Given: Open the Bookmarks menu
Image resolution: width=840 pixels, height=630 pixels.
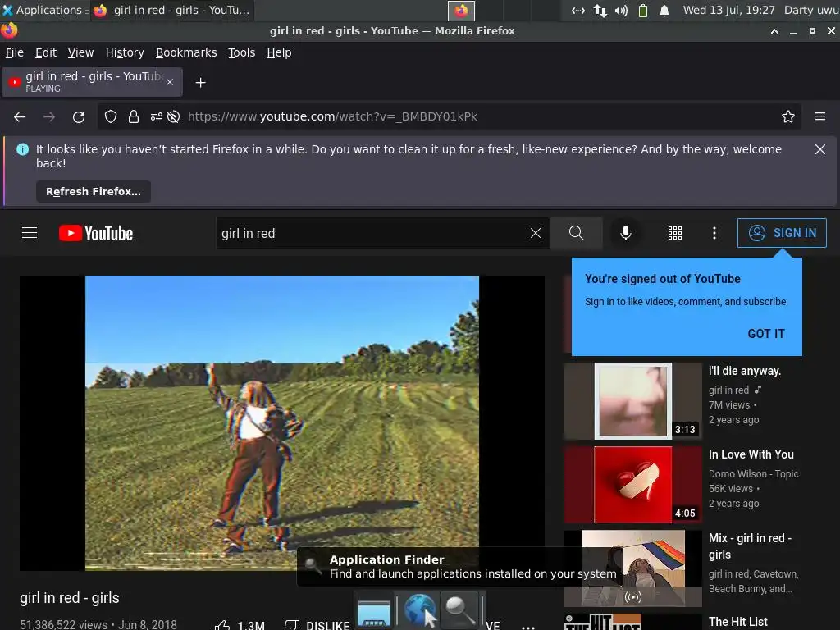Looking at the screenshot, I should coord(186,52).
